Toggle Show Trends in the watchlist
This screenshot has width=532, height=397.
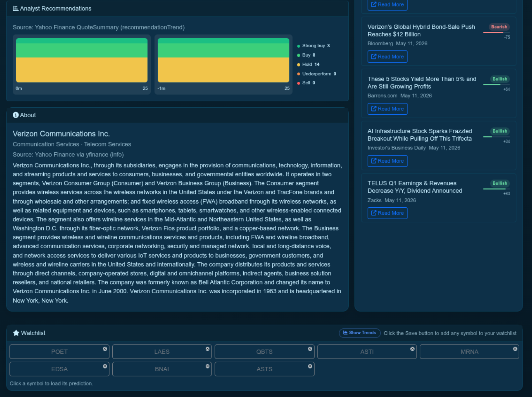tap(360, 333)
